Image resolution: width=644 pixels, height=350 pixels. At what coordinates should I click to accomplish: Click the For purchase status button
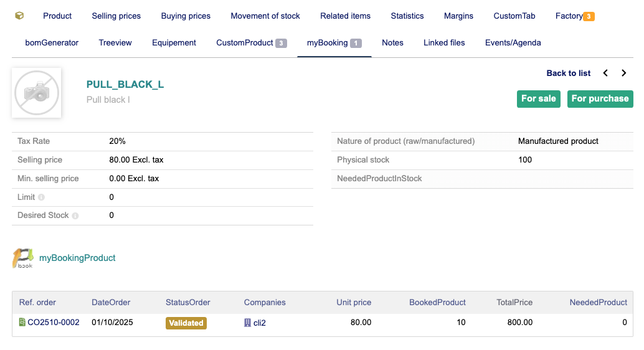point(600,98)
